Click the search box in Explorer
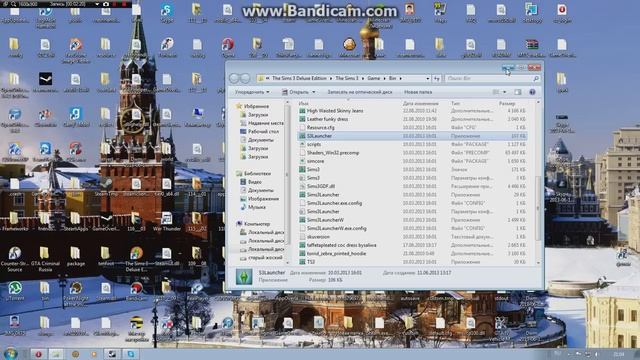The height and width of the screenshot is (360, 640). [492, 78]
